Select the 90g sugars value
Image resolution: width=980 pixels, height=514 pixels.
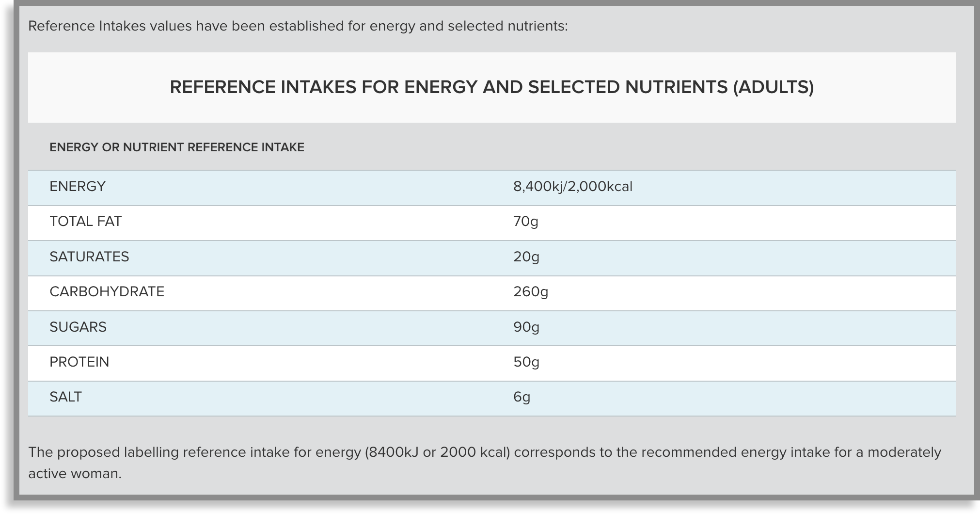[x=526, y=327]
